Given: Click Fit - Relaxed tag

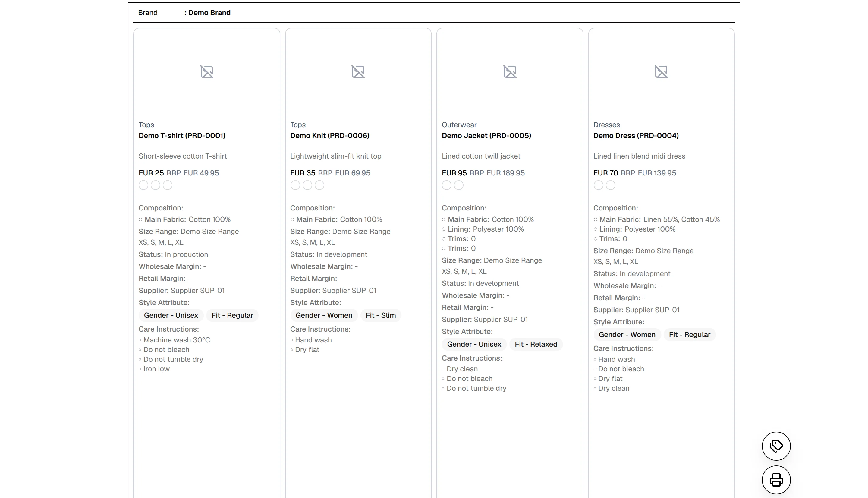Looking at the screenshot, I should click(536, 344).
